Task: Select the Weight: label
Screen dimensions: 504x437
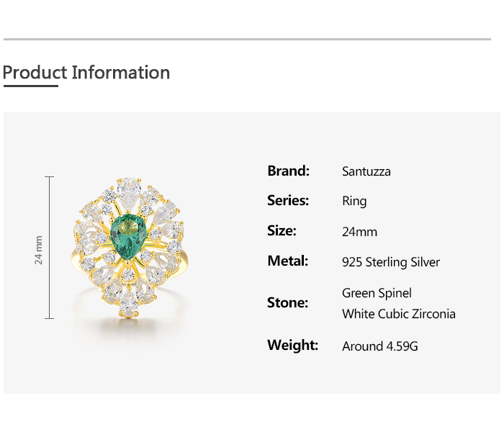Action: (292, 346)
